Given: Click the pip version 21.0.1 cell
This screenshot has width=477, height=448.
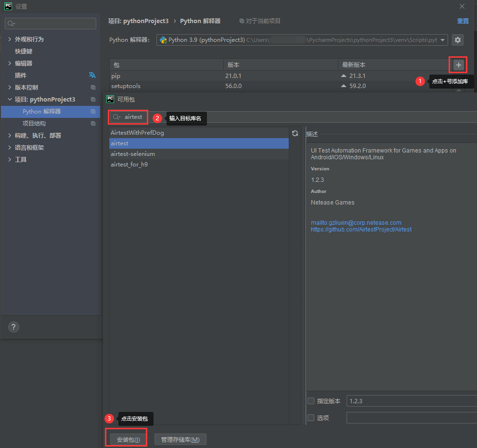Looking at the screenshot, I should (233, 76).
